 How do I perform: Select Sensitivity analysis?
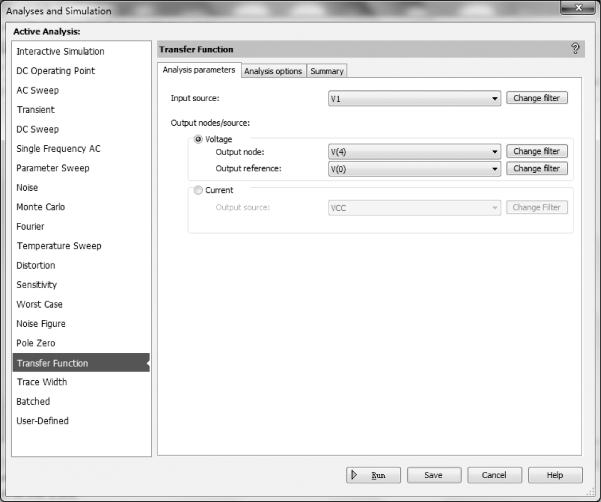point(81,285)
